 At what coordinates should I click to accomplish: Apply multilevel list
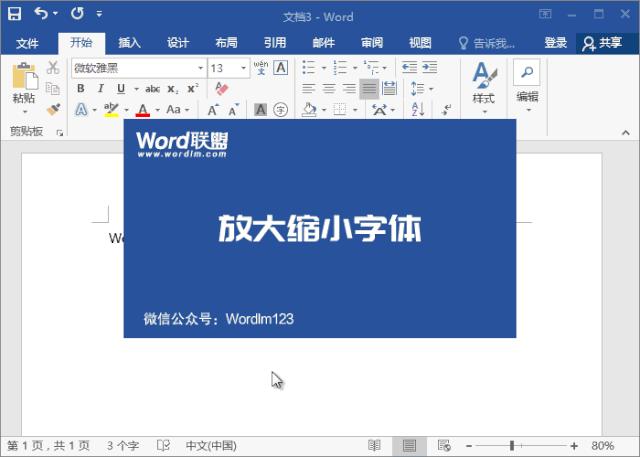point(371,67)
